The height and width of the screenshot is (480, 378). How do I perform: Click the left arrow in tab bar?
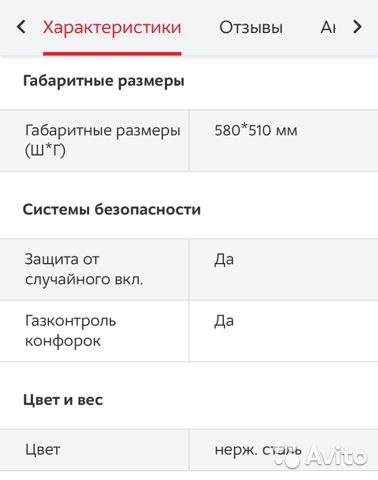click(x=21, y=27)
